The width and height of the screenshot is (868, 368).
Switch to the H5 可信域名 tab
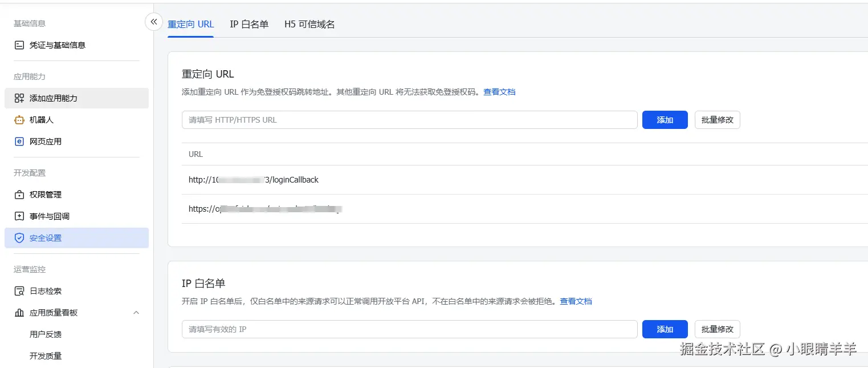(309, 25)
